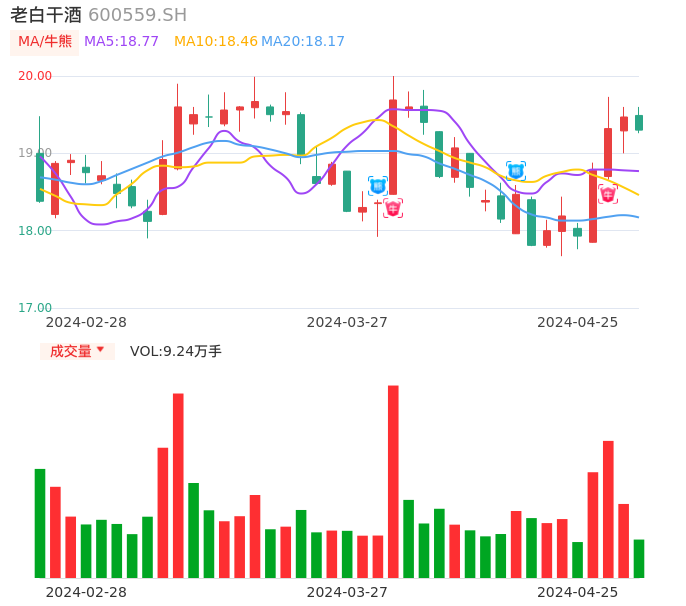Click the red dropdown arrow beside 成交量
The height and width of the screenshot is (606, 686).
coord(101,350)
